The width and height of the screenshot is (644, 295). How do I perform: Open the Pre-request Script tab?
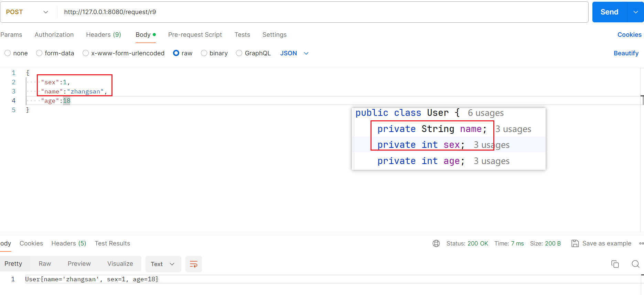195,35
